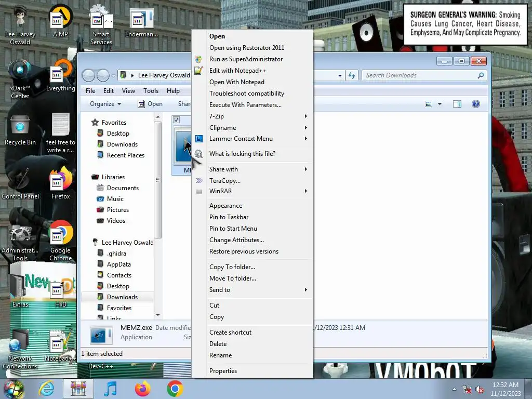
Task: Open the Lee Harvey Oswald desktop folder icon
Action: point(20,25)
